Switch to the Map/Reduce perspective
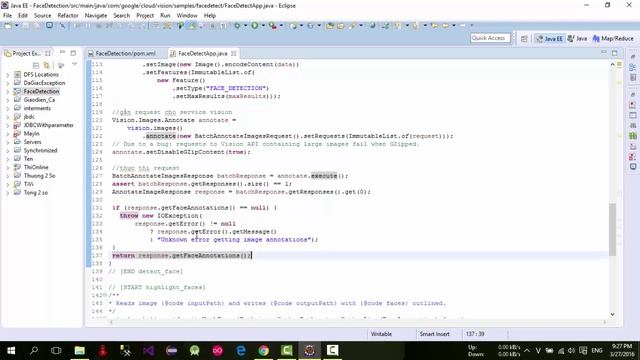 (613, 38)
